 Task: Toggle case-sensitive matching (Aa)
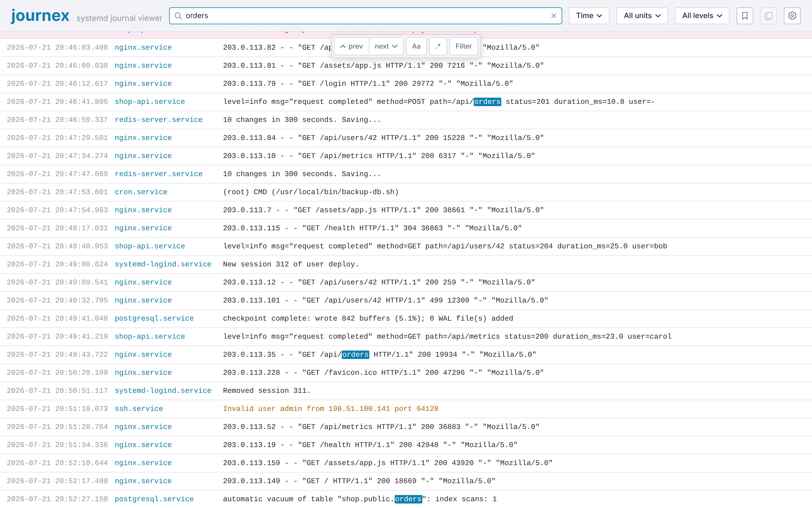click(416, 46)
